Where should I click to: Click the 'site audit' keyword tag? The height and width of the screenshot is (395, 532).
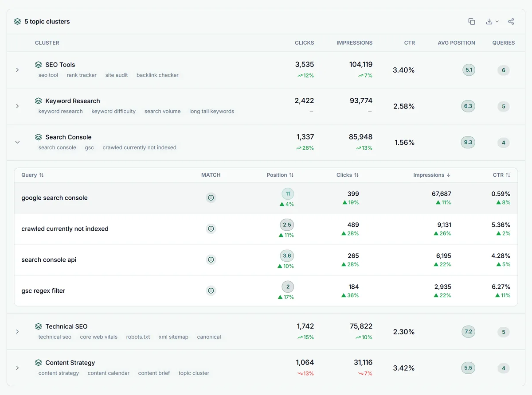[117, 75]
